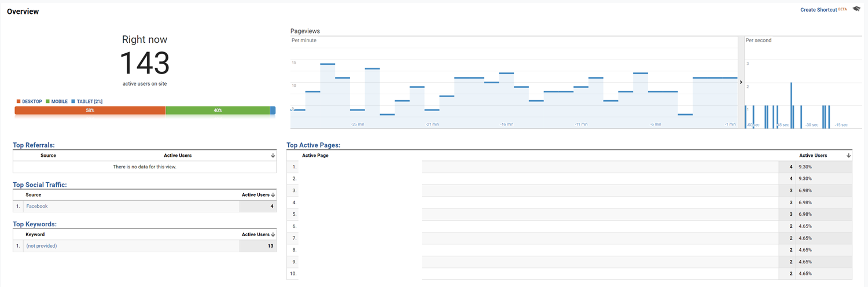Click the Create Shortcut link
Viewport: 868px width, 287px height.
(818, 10)
